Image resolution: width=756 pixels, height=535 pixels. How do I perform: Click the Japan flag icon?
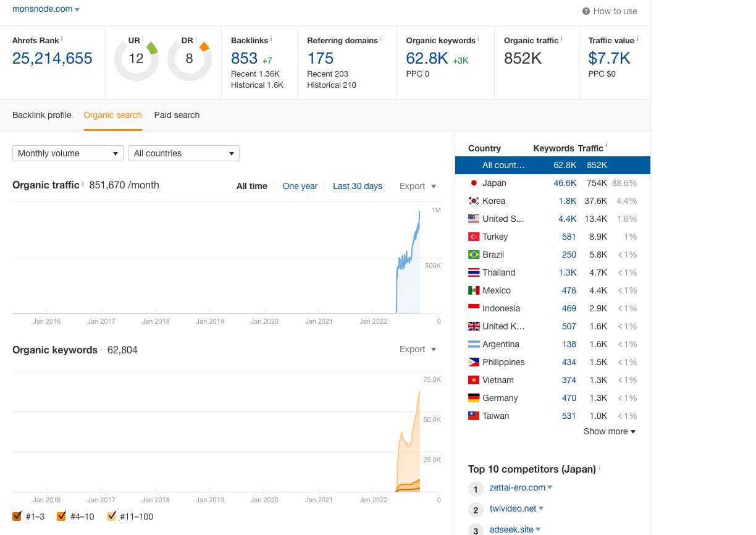tap(474, 183)
